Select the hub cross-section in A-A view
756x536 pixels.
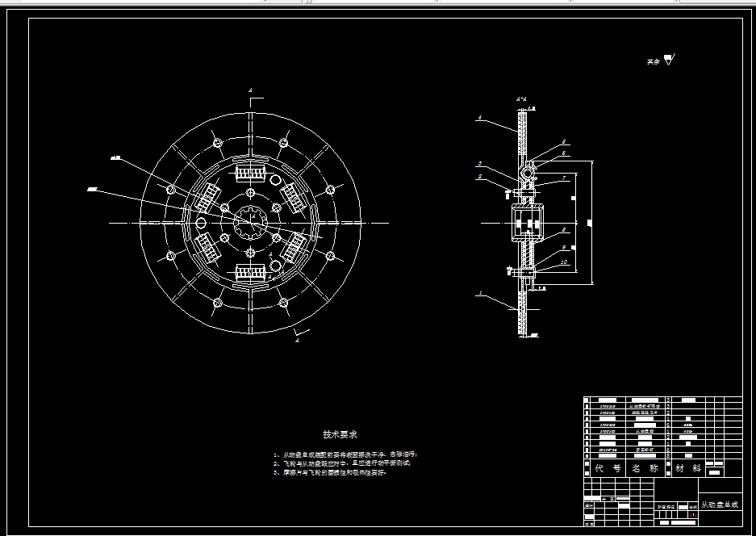pyautogui.click(x=528, y=223)
